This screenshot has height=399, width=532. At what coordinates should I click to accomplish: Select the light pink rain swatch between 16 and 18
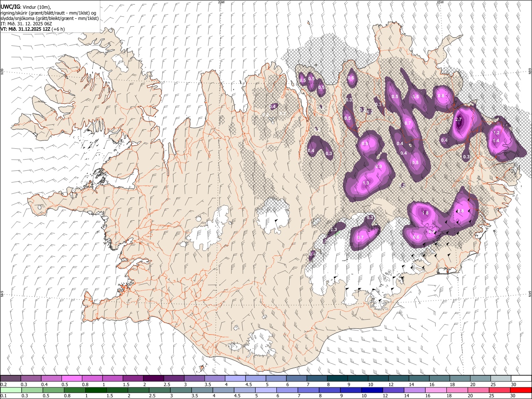[436, 390]
